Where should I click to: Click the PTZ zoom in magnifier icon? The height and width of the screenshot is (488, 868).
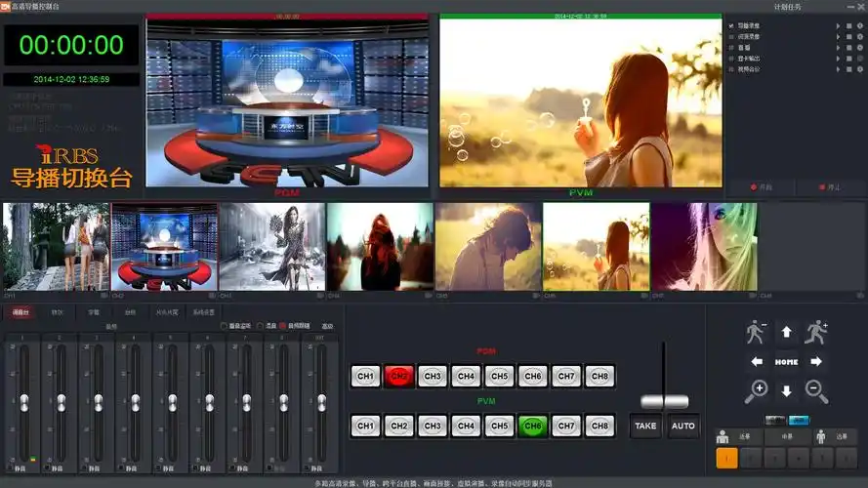point(757,391)
